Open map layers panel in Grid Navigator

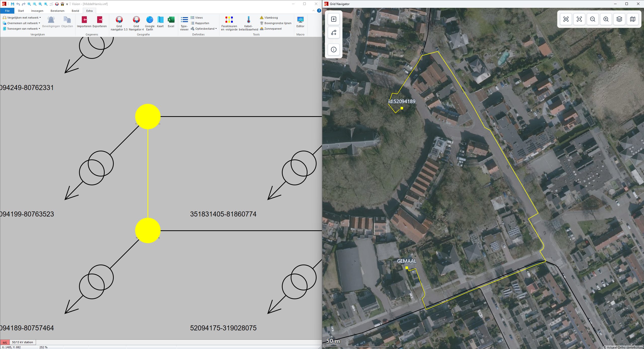tap(619, 19)
